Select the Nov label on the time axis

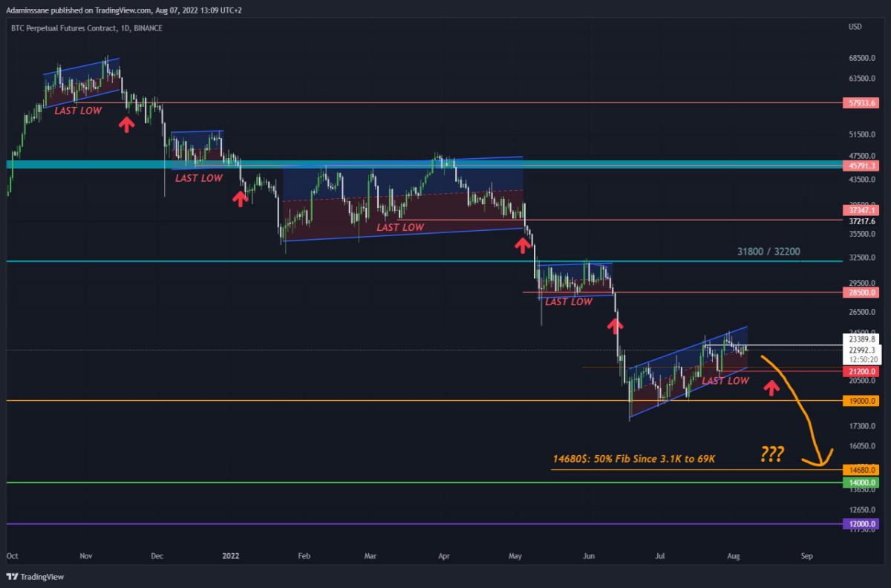pyautogui.click(x=85, y=555)
